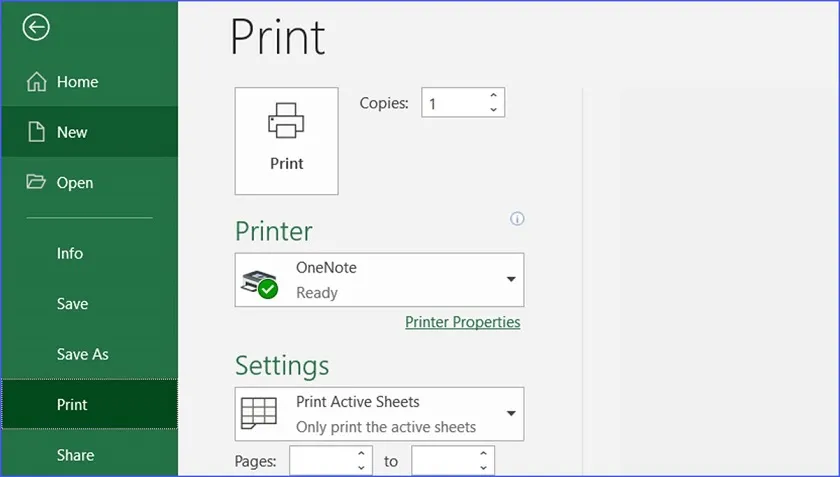Open Printer Properties link
Image resolution: width=840 pixels, height=477 pixels.
click(x=462, y=322)
